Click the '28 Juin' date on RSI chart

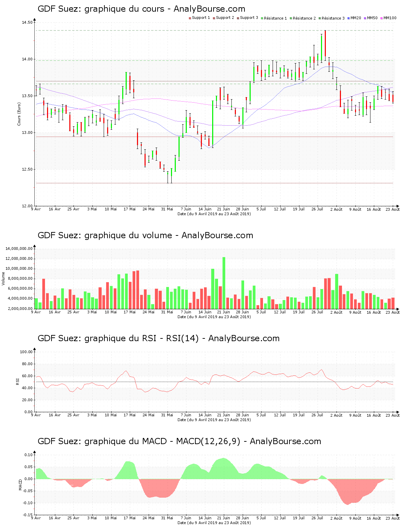242,415
